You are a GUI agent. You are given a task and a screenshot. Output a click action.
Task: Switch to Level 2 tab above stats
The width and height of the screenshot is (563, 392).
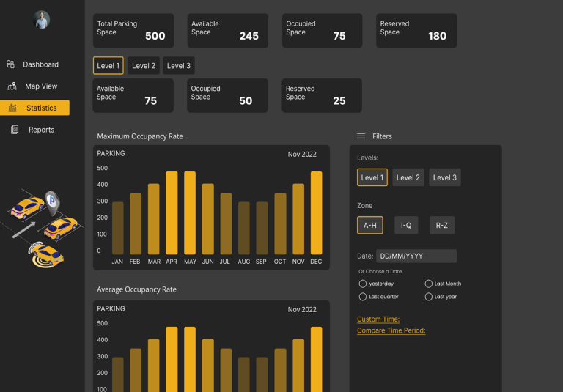click(144, 66)
